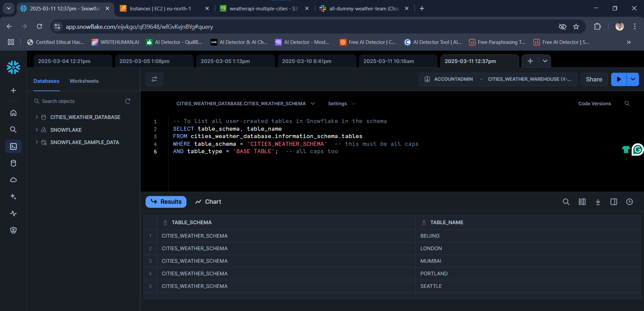
Task: Open Code Versions
Action: 594,104
